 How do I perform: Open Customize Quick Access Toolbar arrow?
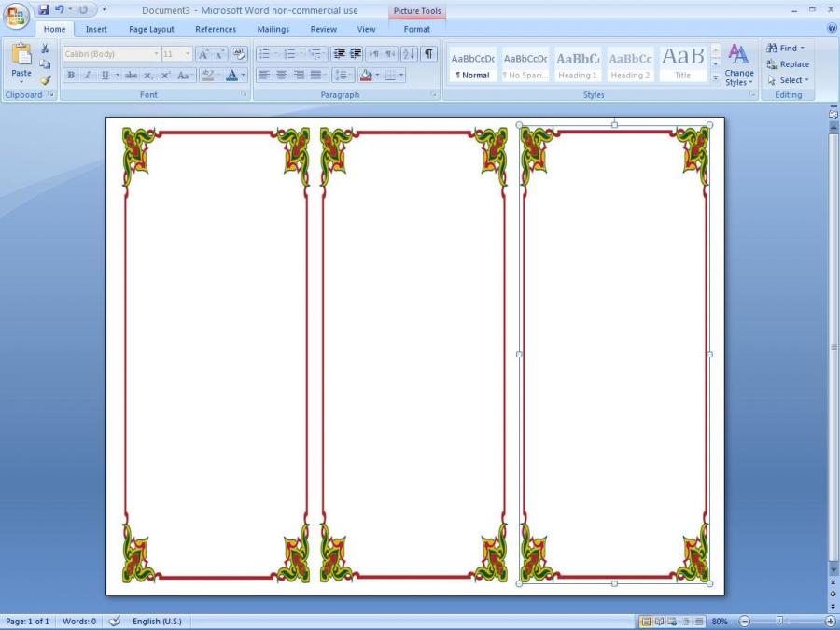[x=105, y=9]
